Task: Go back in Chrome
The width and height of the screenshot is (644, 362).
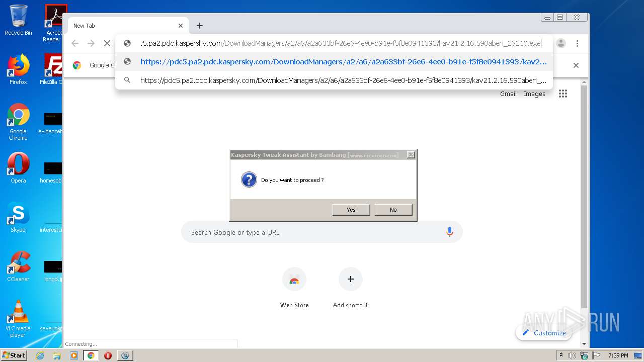Action: click(x=75, y=43)
